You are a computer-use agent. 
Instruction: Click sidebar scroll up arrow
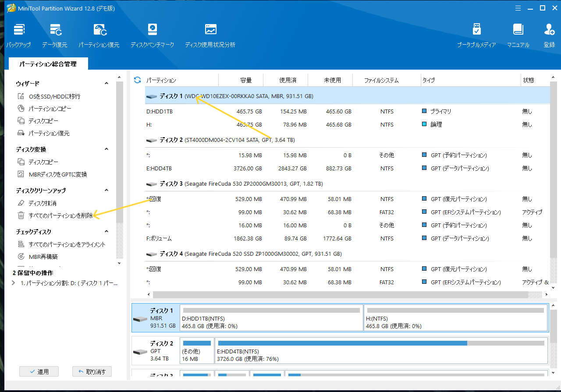pos(119,77)
